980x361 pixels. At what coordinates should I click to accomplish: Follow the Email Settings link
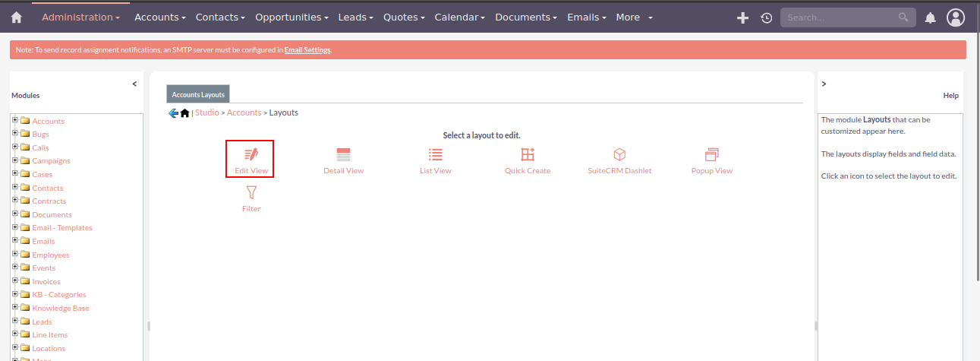pos(307,50)
